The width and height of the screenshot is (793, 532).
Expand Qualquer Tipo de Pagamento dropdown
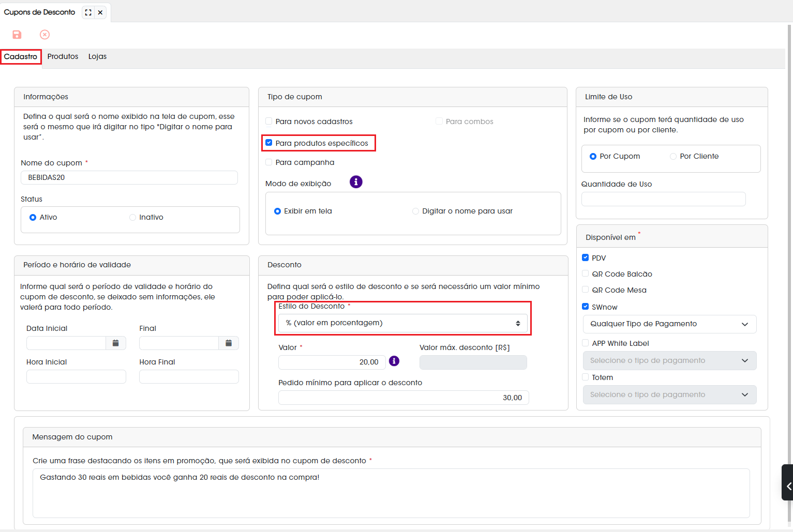tap(669, 324)
